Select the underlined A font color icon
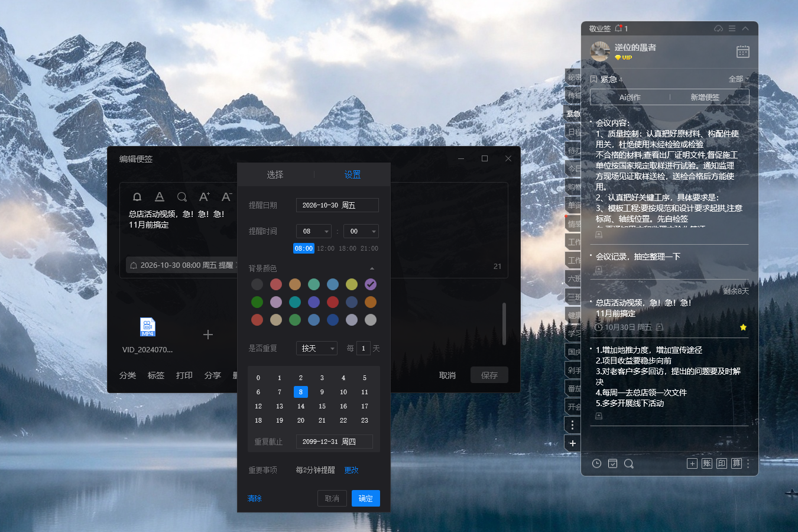 pos(160,197)
